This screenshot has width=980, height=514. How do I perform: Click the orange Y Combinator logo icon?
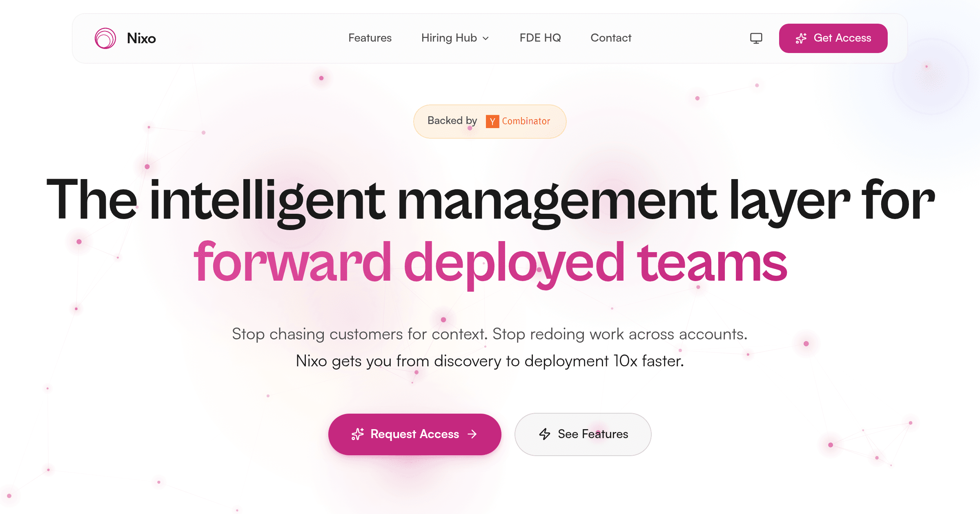492,121
